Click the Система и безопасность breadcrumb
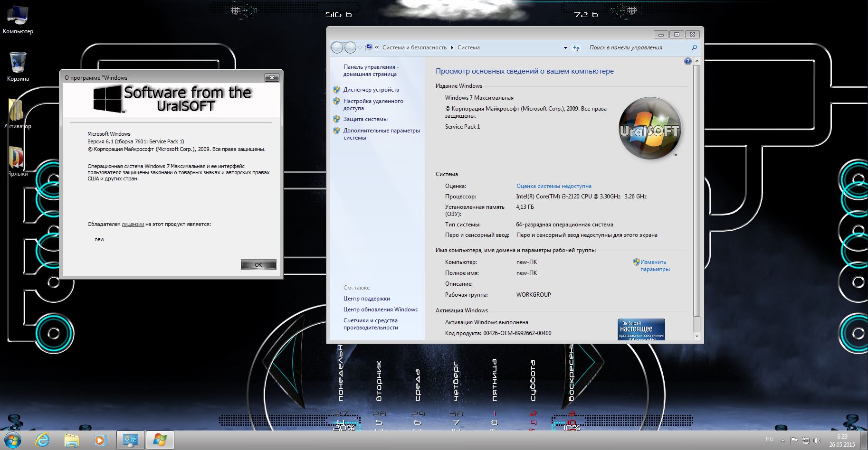This screenshot has width=868, height=450. point(414,47)
